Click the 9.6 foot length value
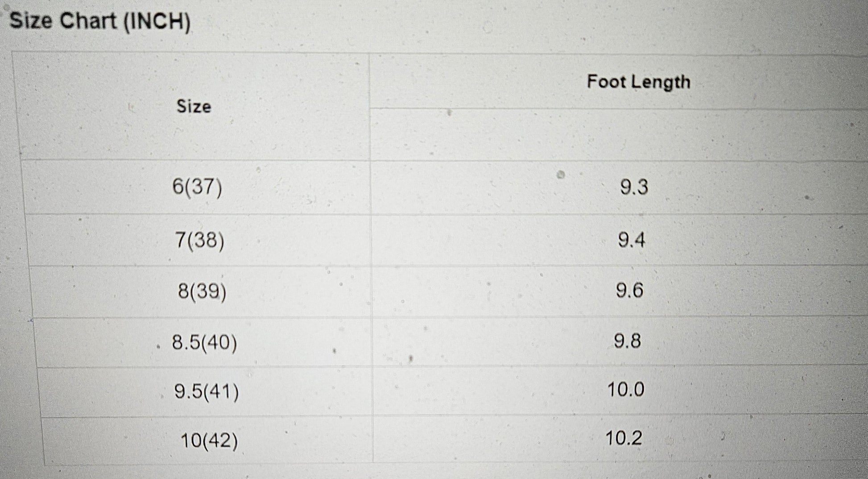Viewport: 868px width, 479px height. [x=629, y=291]
